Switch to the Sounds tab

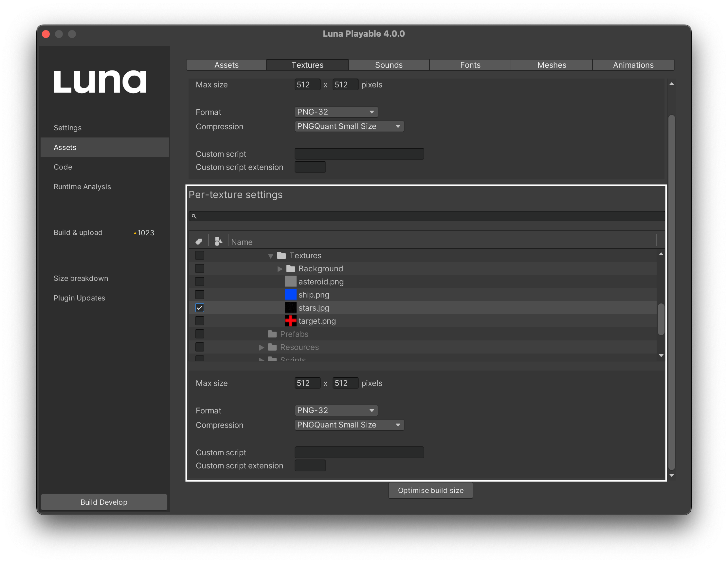389,65
